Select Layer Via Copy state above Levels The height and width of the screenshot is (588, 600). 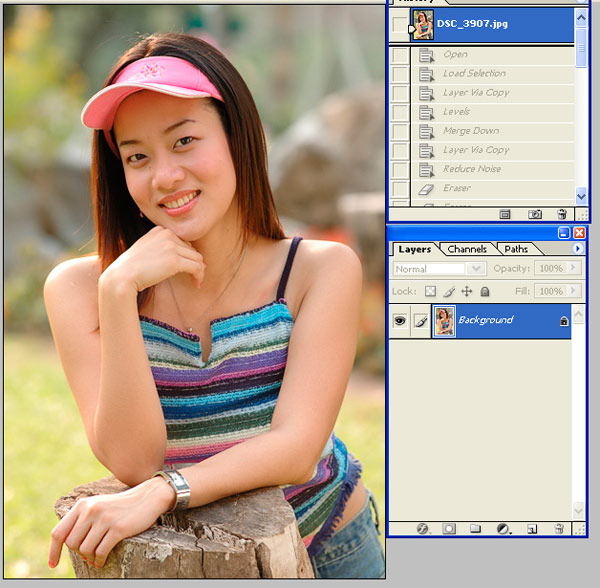tap(493, 93)
